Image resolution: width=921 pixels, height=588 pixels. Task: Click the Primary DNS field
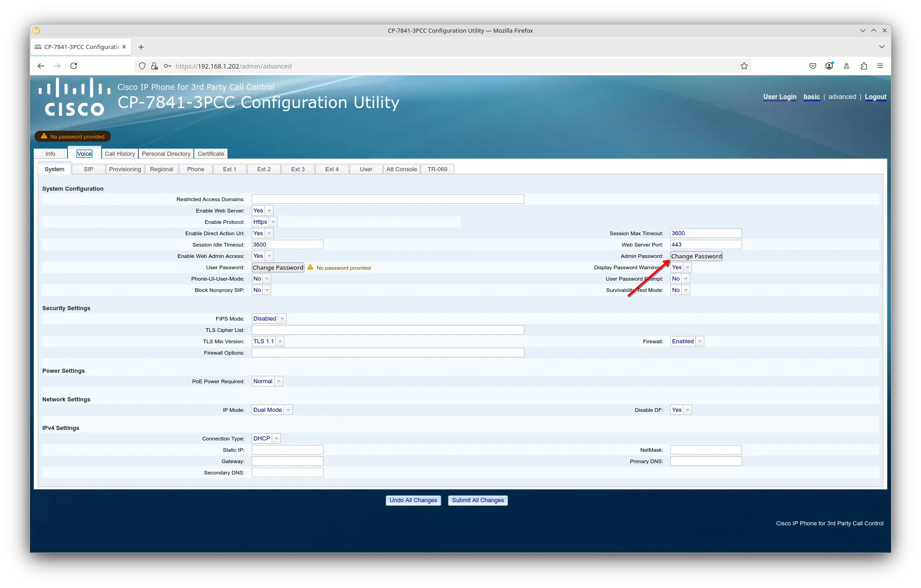pos(706,461)
